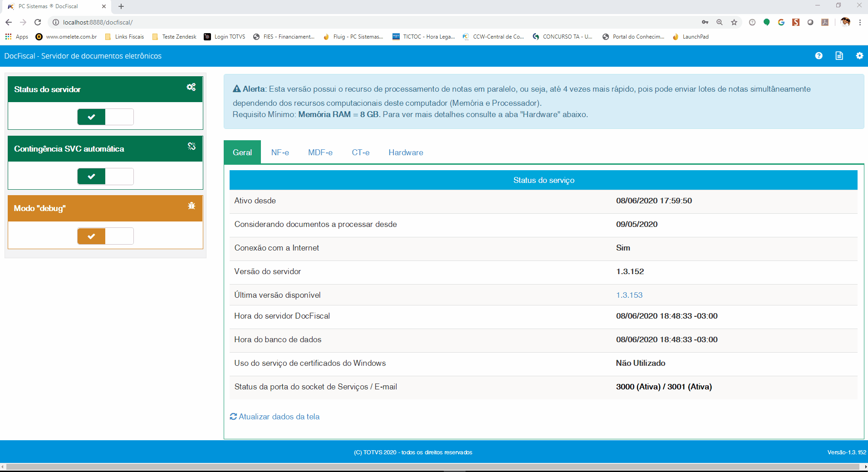The image size is (868, 472).
Task: Click the Versão-1.3.152 footer text
Action: coord(847,452)
